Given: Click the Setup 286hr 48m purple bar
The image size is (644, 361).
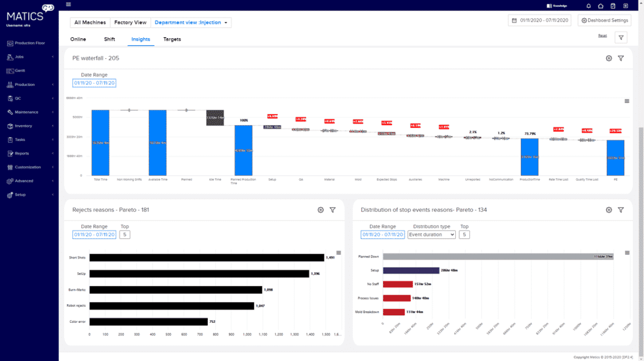Looking at the screenshot, I should click(x=411, y=270).
